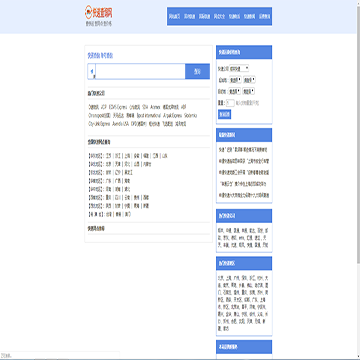Open the courier company dropdown in the freight panel
Image resolution: width=360 pixels, height=360 pixels.
click(239, 68)
